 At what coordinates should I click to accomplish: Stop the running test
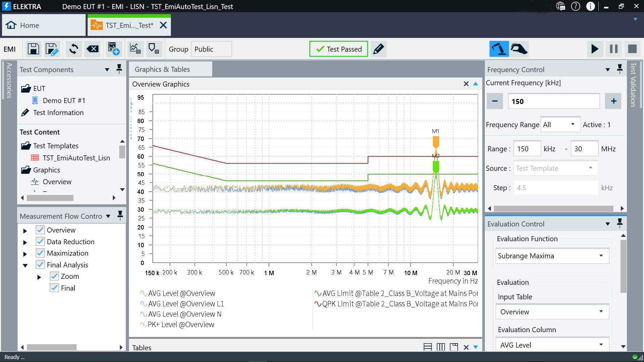tap(632, 49)
